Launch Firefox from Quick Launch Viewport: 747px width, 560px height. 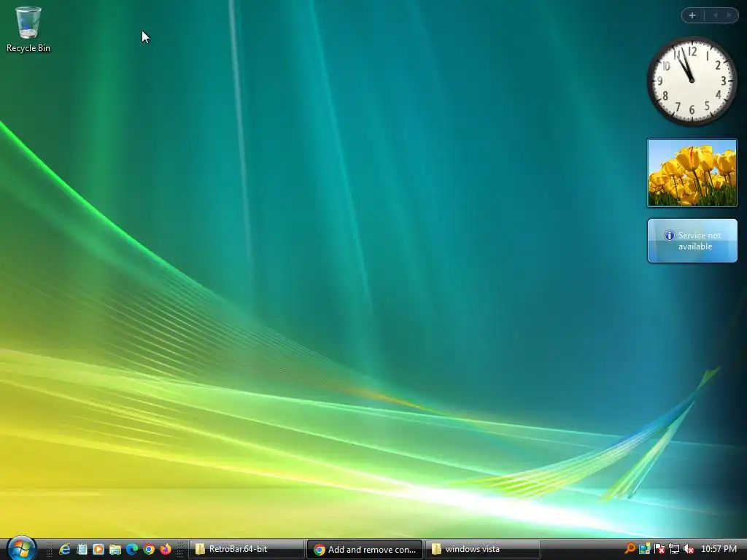(166, 549)
